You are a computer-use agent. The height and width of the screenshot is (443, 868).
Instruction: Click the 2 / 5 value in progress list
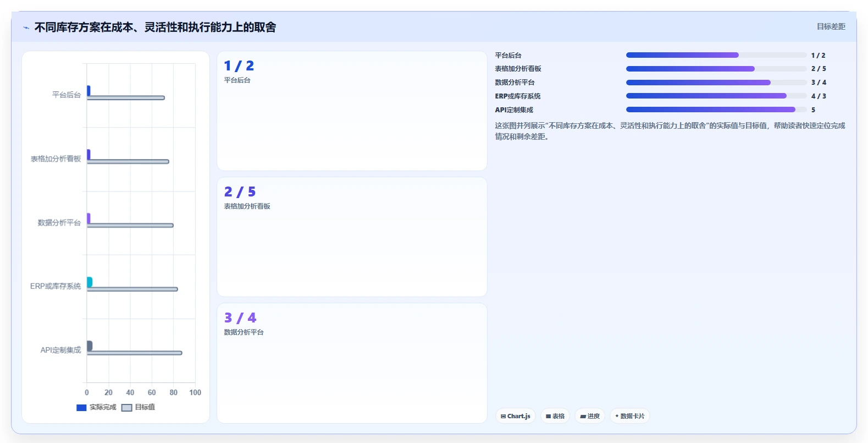819,69
